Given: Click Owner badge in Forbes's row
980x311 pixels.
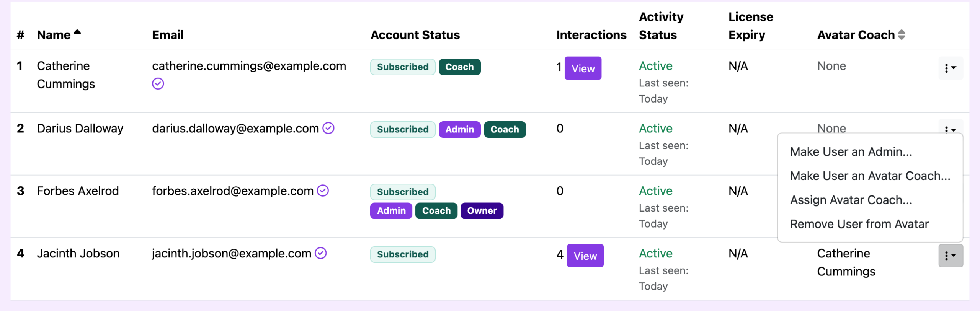Looking at the screenshot, I should click(482, 211).
